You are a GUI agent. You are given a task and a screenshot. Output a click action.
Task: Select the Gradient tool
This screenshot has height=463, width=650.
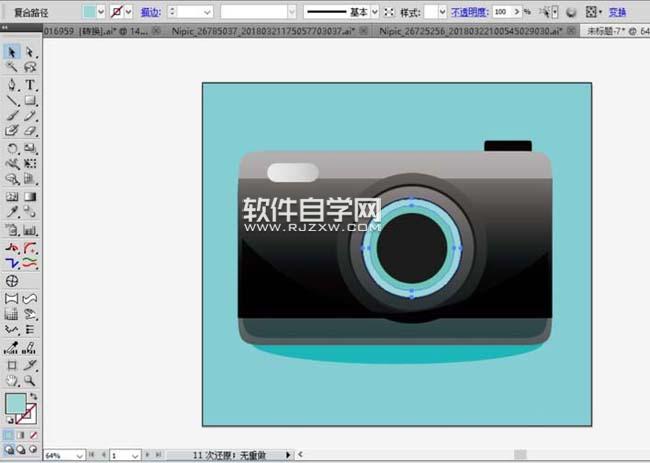(x=29, y=196)
